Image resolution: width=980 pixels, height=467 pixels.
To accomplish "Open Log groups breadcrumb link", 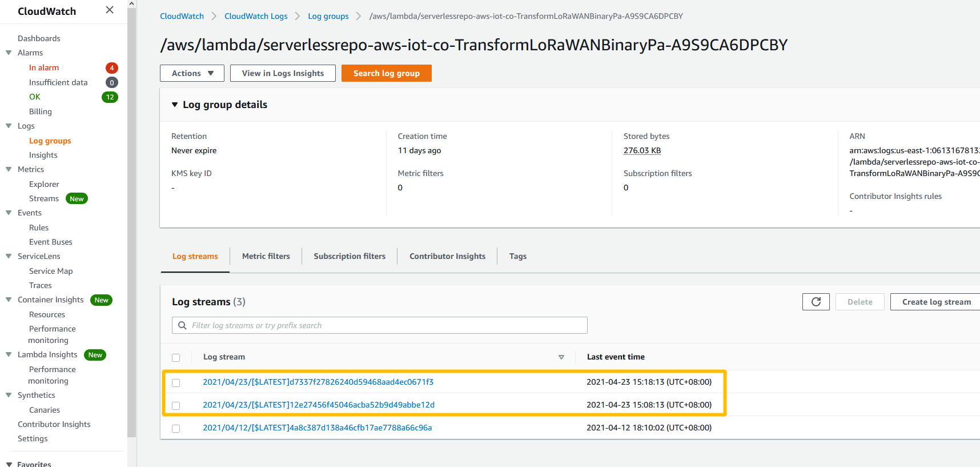I will point(328,16).
